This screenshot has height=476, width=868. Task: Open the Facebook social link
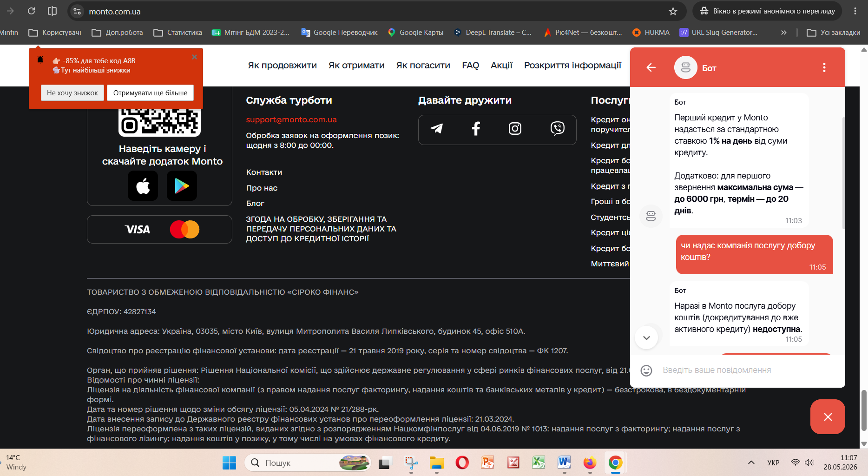tap(476, 128)
